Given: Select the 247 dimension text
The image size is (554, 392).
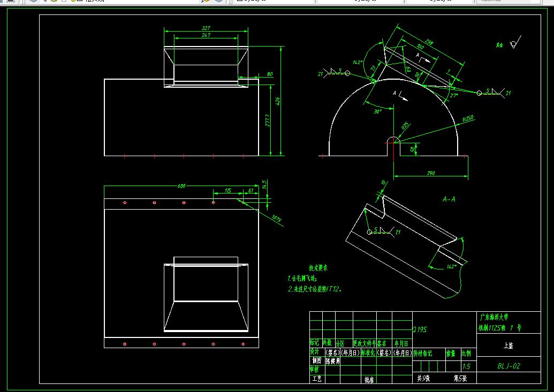Looking at the screenshot, I should [206, 35].
